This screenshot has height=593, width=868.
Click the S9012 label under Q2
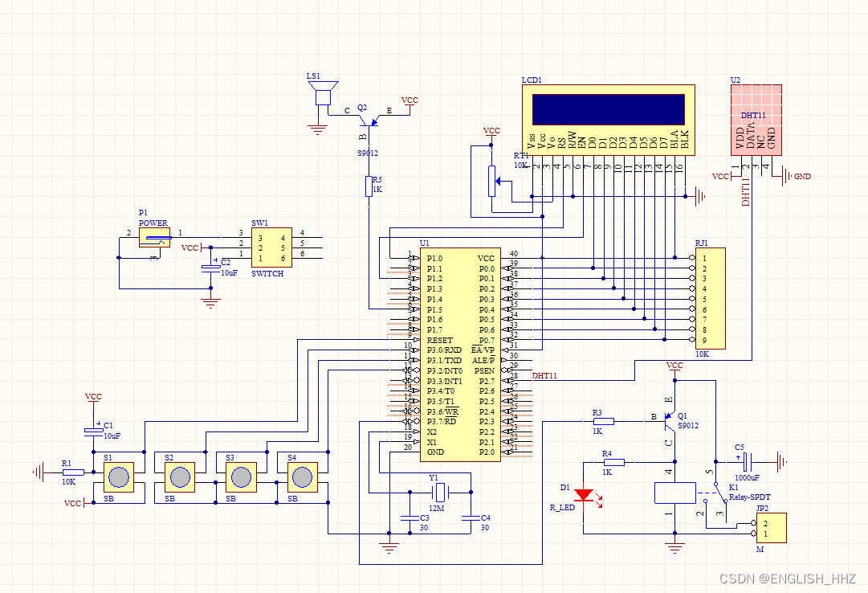368,153
